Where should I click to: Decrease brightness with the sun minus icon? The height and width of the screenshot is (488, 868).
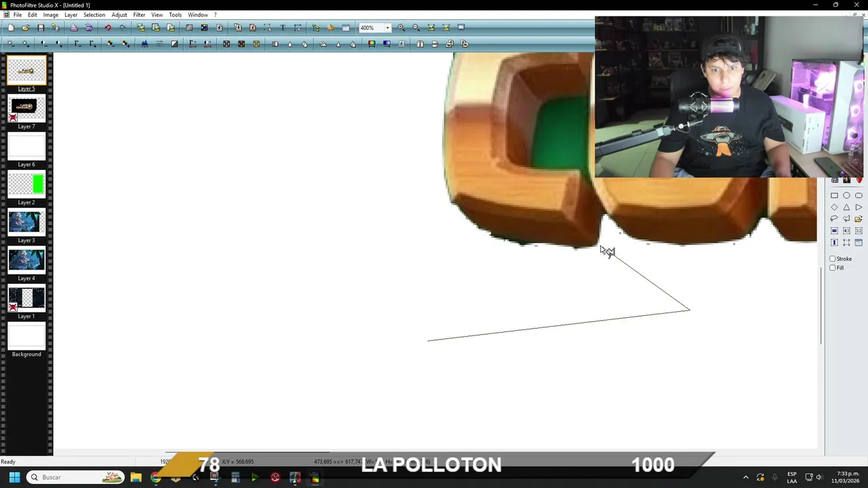(x=11, y=44)
